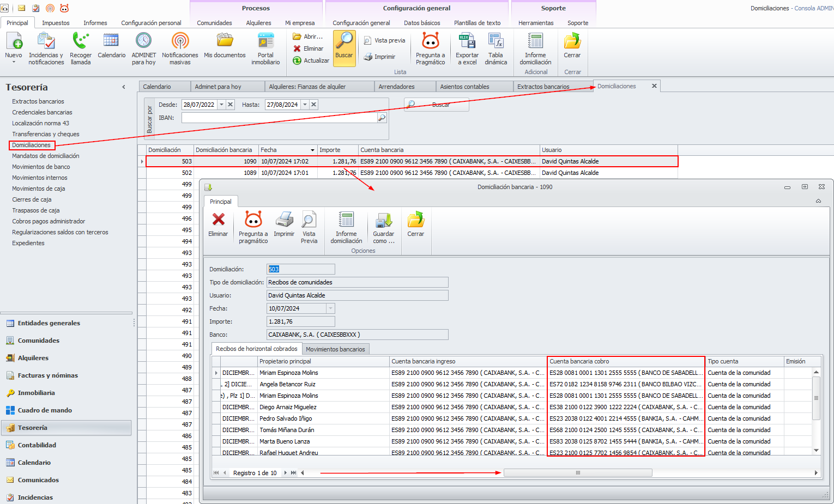Click the vertical scrollbar of the recibos grid
Image resolution: width=834 pixels, height=504 pixels.
pyautogui.click(x=816, y=399)
